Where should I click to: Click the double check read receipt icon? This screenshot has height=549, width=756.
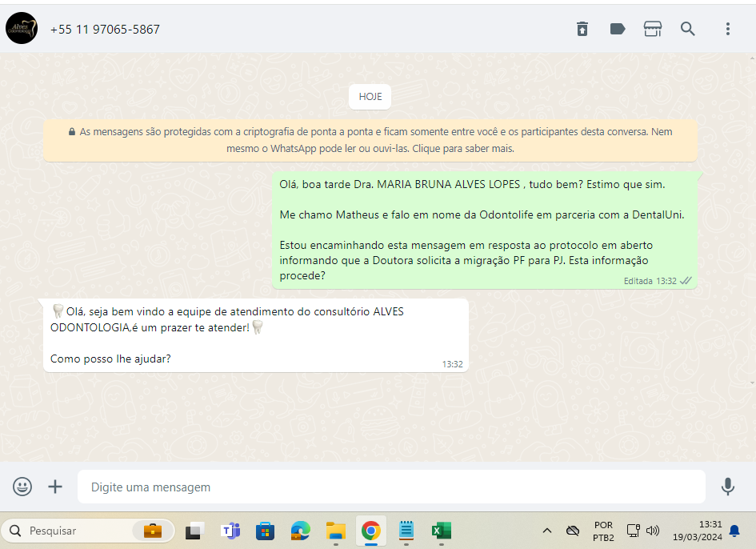pyautogui.click(x=686, y=281)
